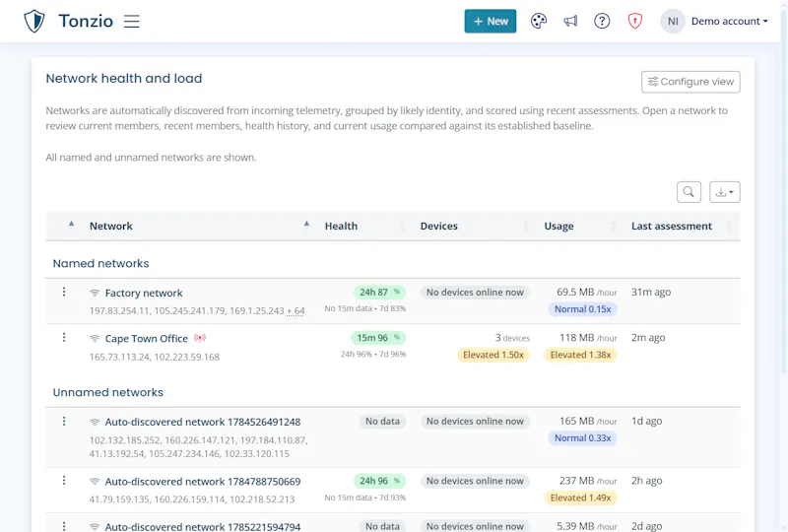This screenshot has width=788, height=532.
Task: Click the Tonzio shield logo
Action: 34,21
